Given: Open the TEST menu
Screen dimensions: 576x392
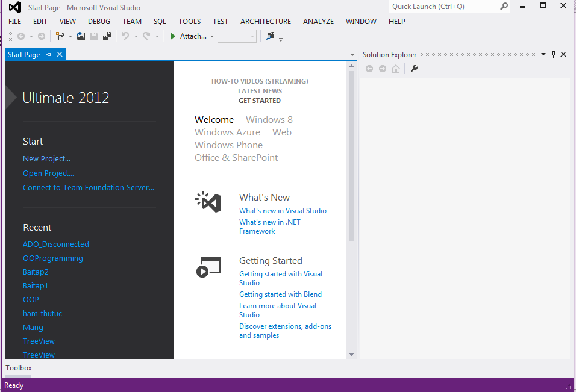Looking at the screenshot, I should point(221,22).
